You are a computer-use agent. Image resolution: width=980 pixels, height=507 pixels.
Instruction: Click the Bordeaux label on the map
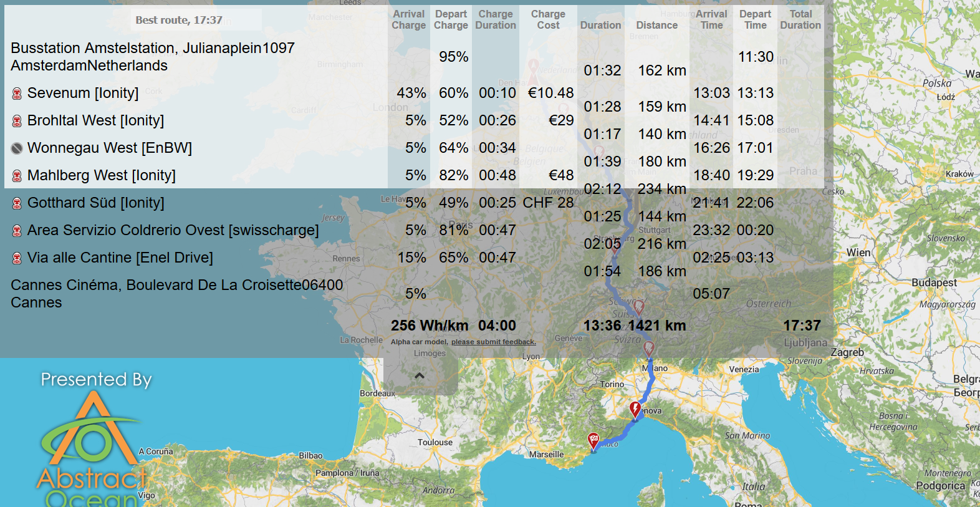378,394
